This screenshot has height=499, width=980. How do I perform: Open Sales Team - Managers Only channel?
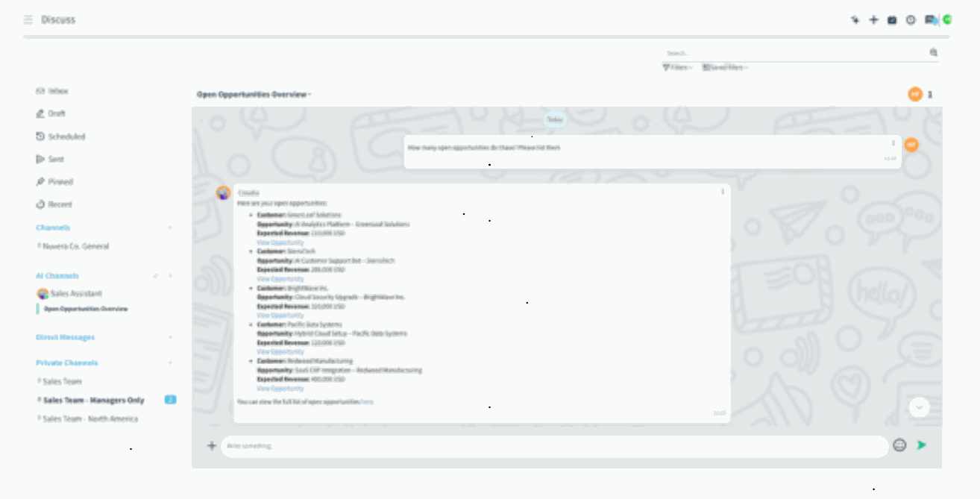pyautogui.click(x=93, y=401)
